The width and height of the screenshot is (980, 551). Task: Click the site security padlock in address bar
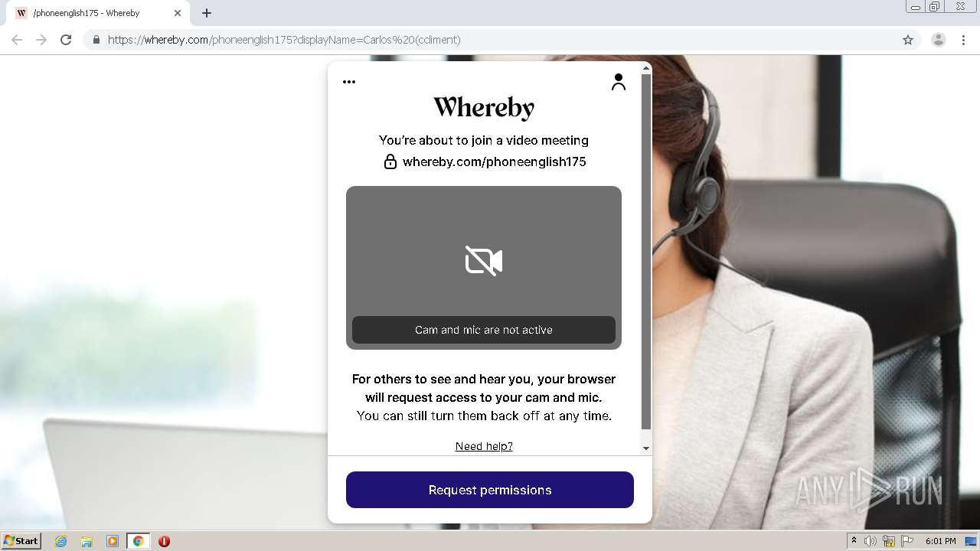click(x=96, y=40)
